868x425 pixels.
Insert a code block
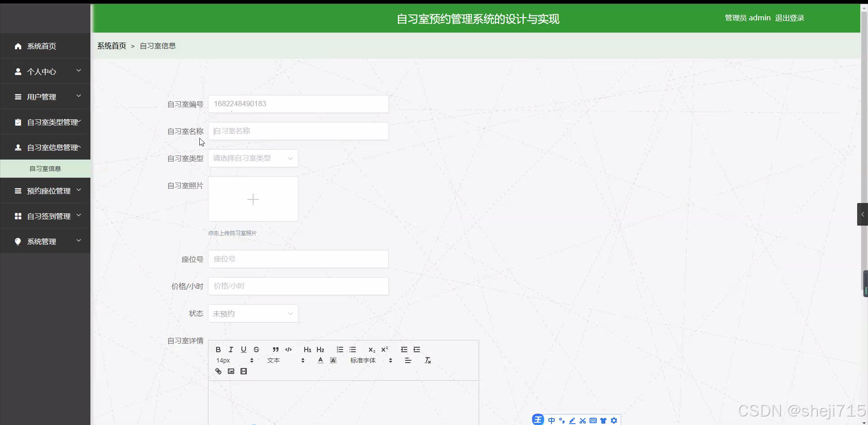288,349
